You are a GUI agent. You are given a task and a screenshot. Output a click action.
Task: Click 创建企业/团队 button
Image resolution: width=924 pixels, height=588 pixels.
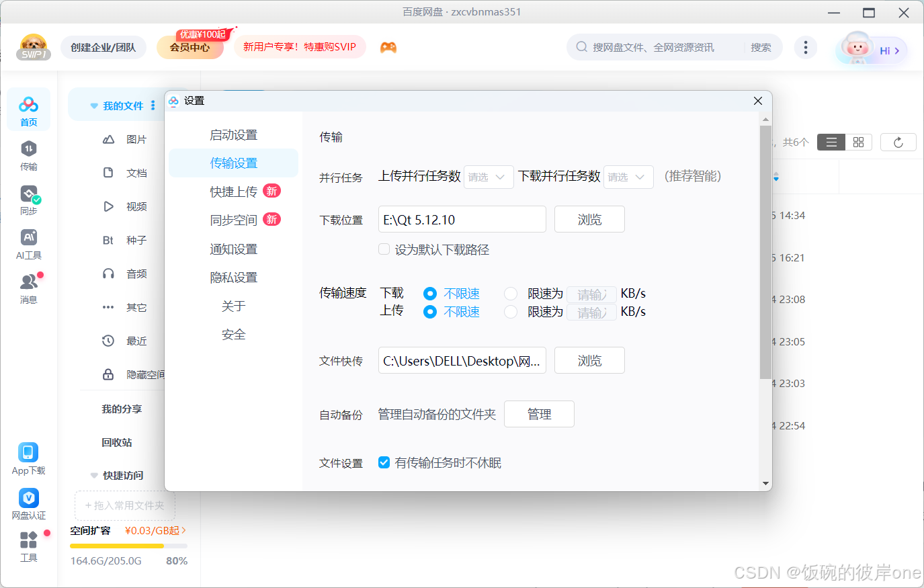tap(103, 47)
